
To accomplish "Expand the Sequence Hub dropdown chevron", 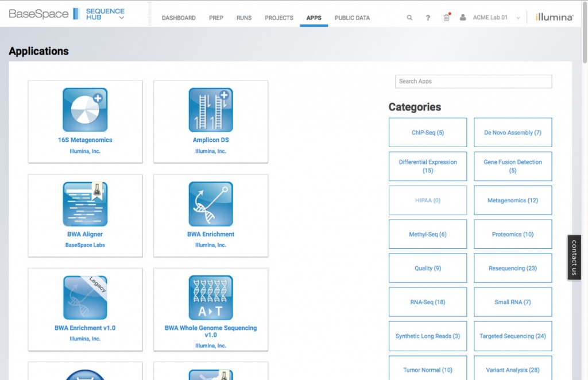I will coord(122,18).
